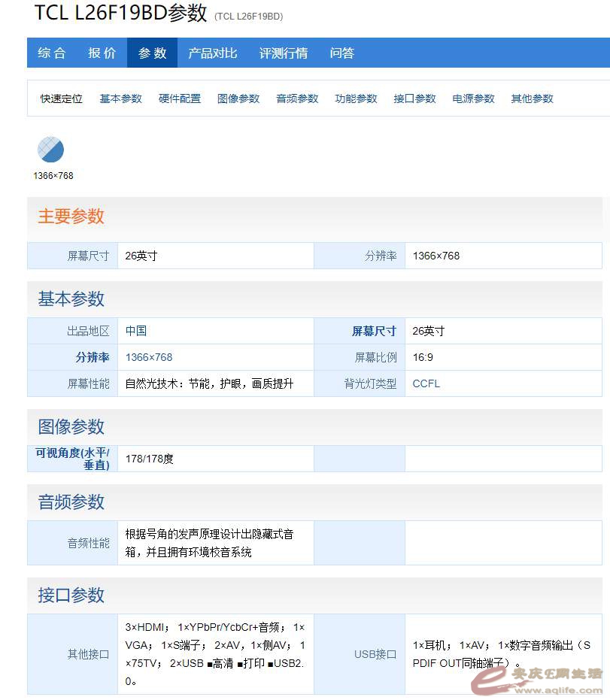Jump to 图像参数 section
Viewport: 610px width, 700px height.
click(x=238, y=98)
